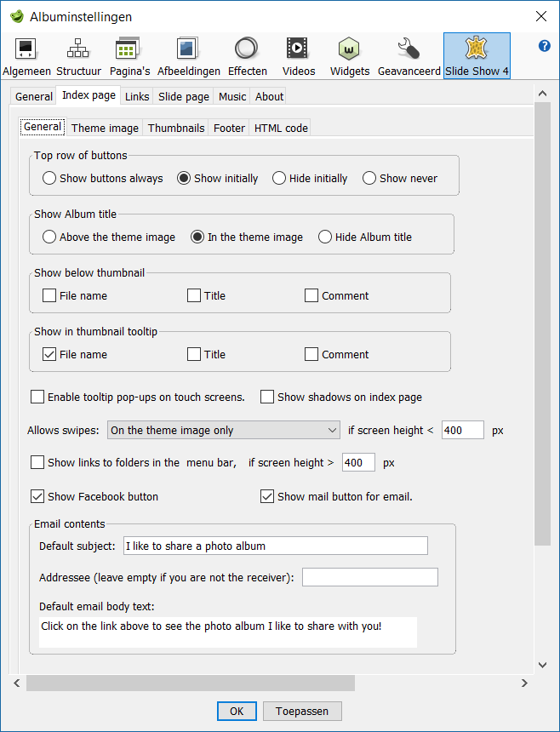Click the menu bar screen height 400 field

tap(358, 462)
